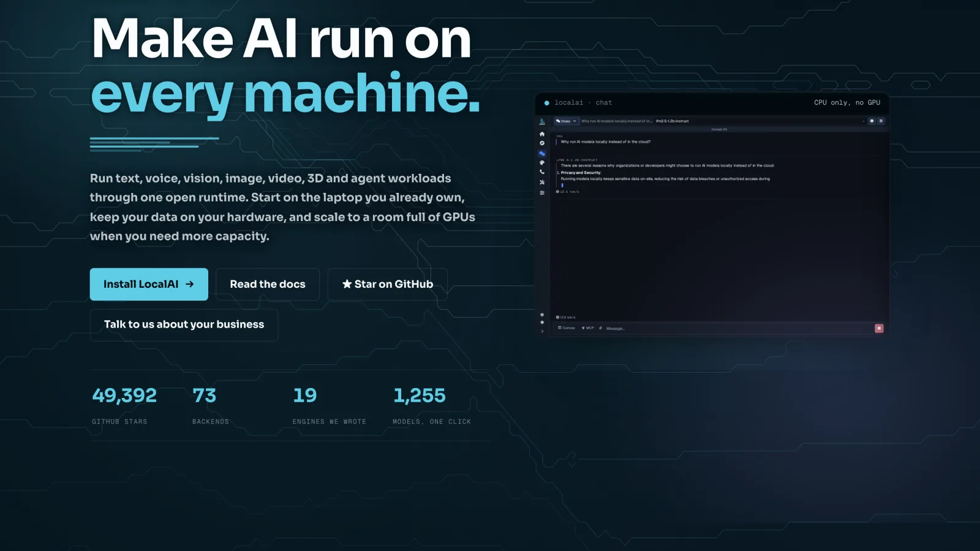Click Star on GitHub button

coord(388,284)
